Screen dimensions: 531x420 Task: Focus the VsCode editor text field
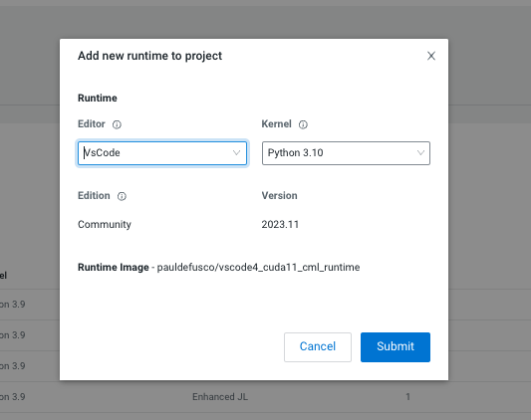point(162,153)
